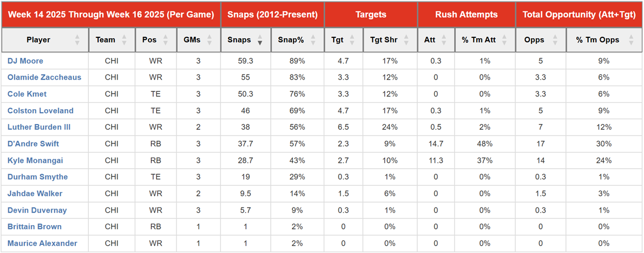
Task: Sort rush Att column arrows
Action: 444,40
